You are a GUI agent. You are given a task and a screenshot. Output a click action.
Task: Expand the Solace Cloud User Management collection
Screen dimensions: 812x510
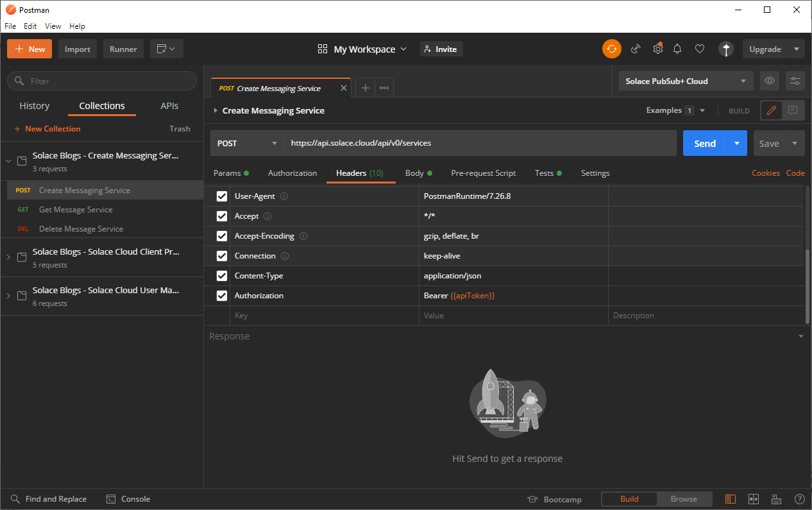tap(8, 296)
